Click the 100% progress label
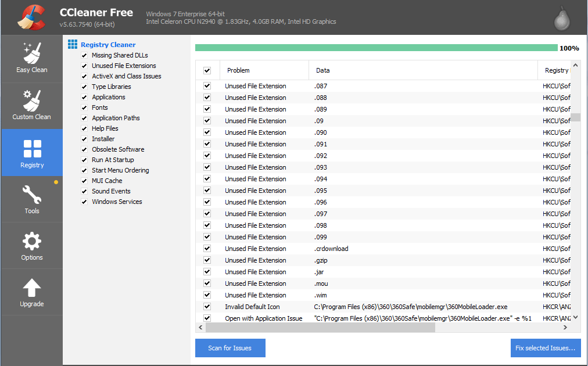The height and width of the screenshot is (366, 588). pos(569,48)
